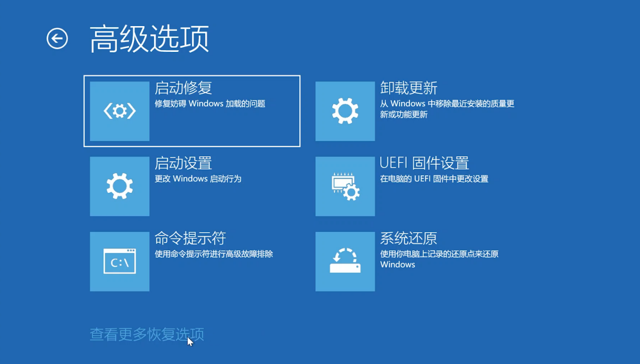Click description 修复妨碍 Windows 加载的问题
The width and height of the screenshot is (640, 364).
210,104
